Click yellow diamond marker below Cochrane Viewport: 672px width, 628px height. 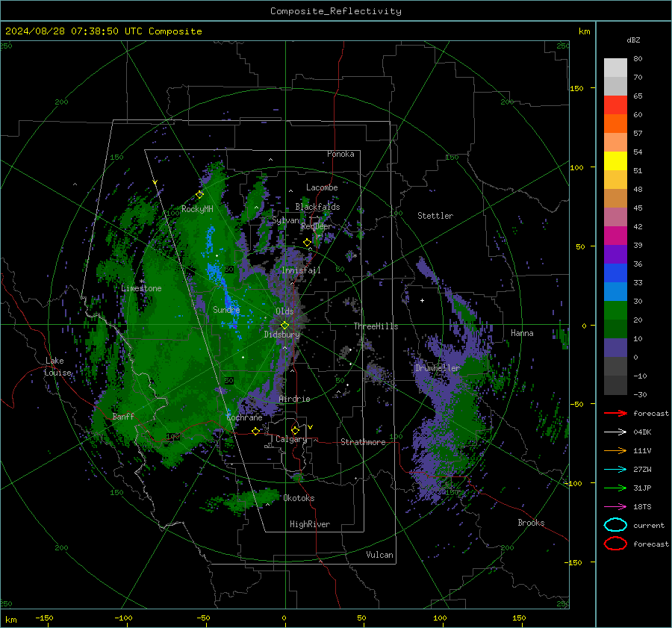pyautogui.click(x=256, y=432)
